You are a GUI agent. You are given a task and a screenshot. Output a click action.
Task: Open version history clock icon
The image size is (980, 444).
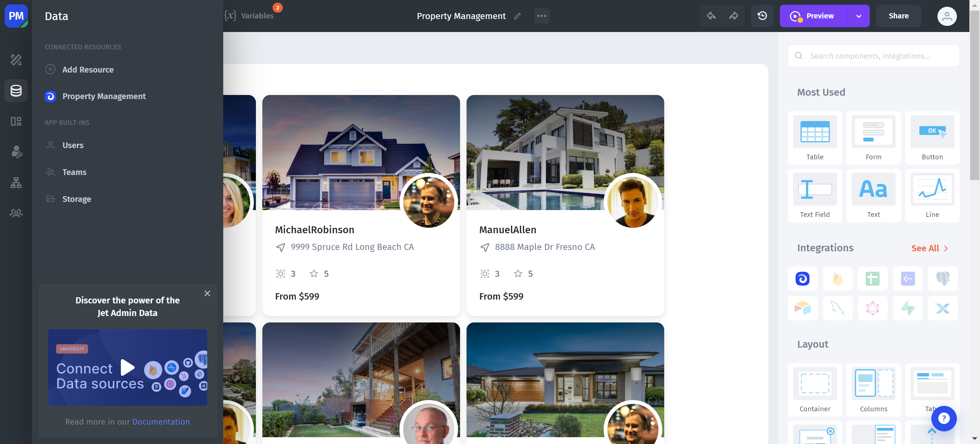coord(762,16)
